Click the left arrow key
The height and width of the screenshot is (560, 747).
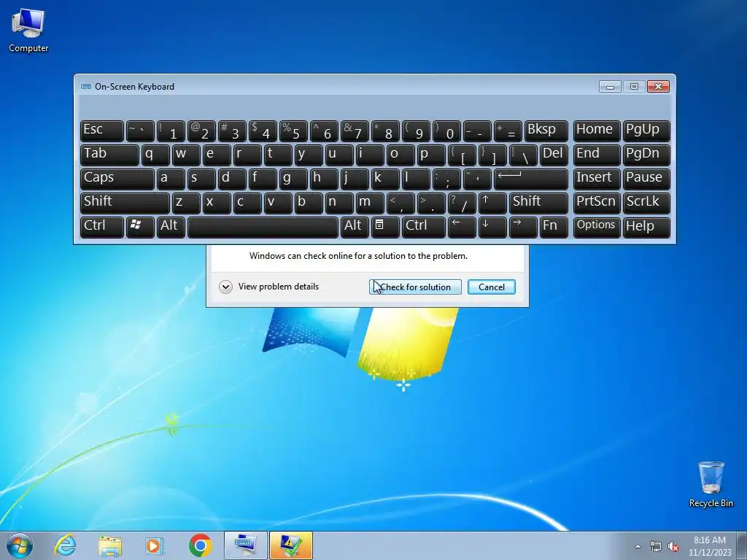click(x=462, y=227)
